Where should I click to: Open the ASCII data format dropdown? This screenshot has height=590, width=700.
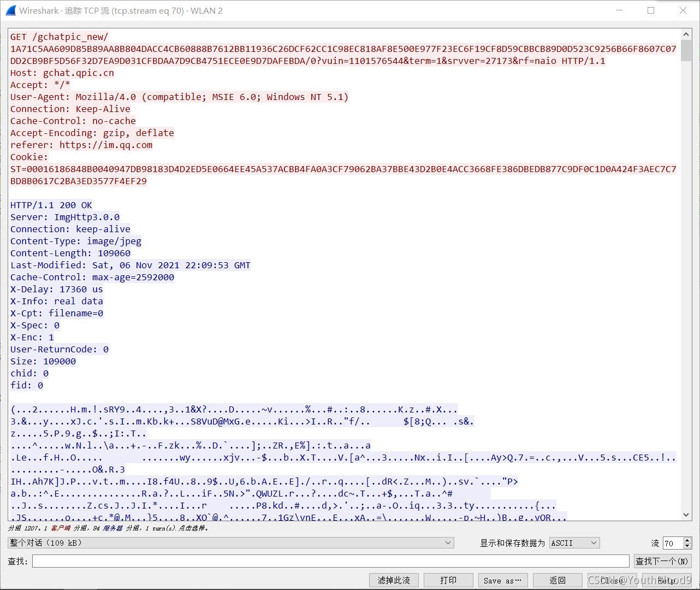tap(574, 543)
